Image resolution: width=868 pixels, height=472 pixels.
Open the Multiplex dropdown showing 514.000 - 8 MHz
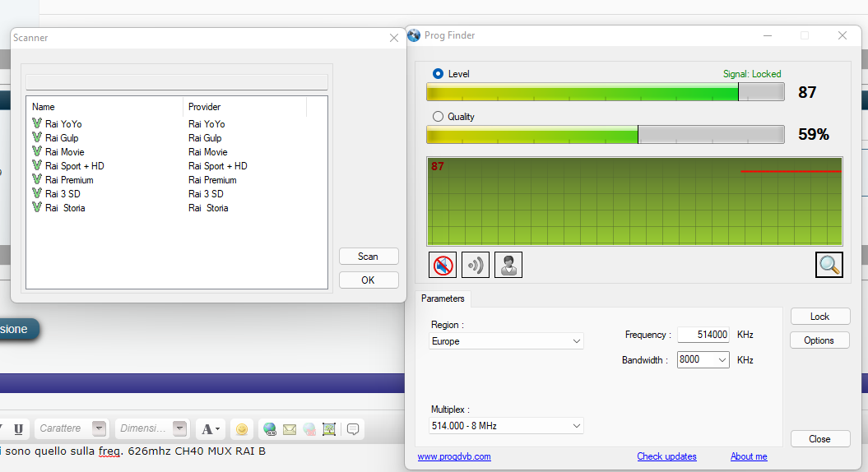[x=506, y=425]
